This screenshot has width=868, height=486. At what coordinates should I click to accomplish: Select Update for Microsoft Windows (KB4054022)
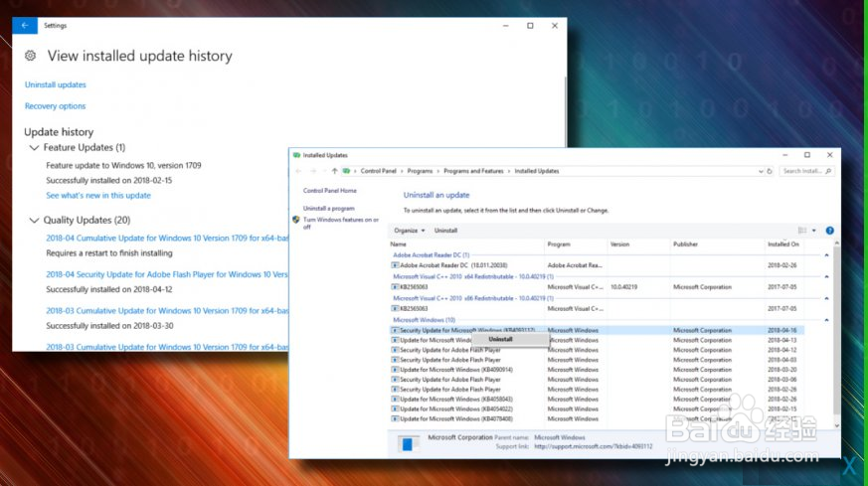(x=597, y=409)
